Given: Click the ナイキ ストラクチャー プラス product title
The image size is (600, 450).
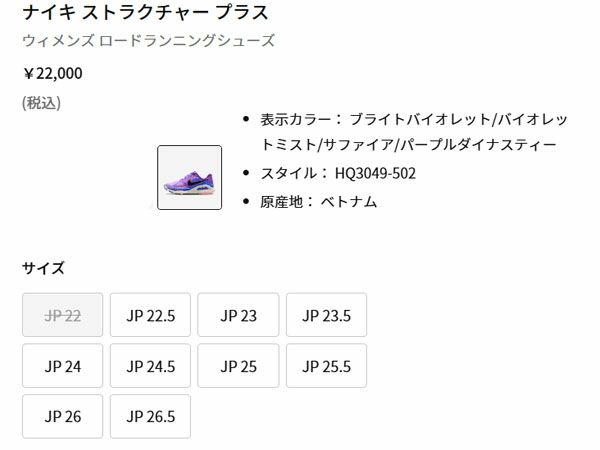Looking at the screenshot, I should (x=146, y=13).
